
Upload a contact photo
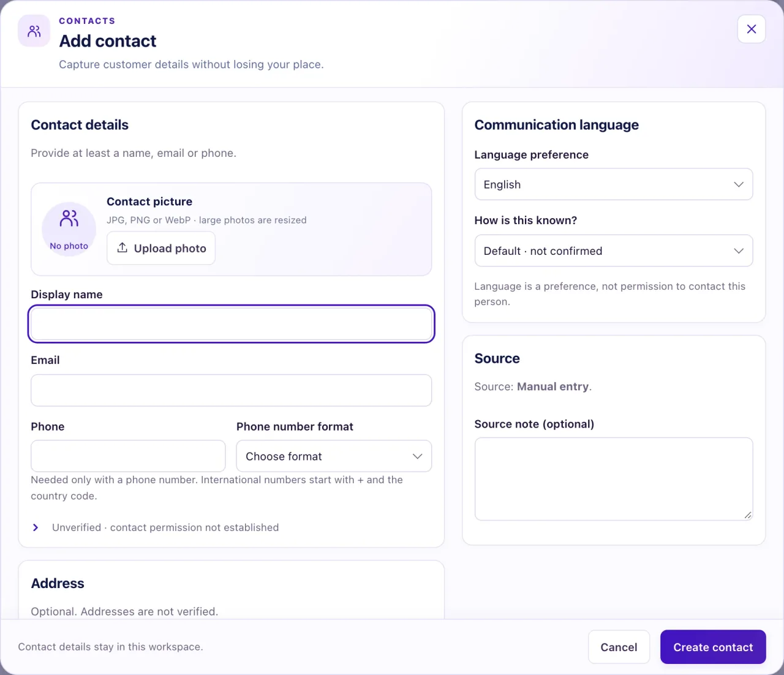161,248
